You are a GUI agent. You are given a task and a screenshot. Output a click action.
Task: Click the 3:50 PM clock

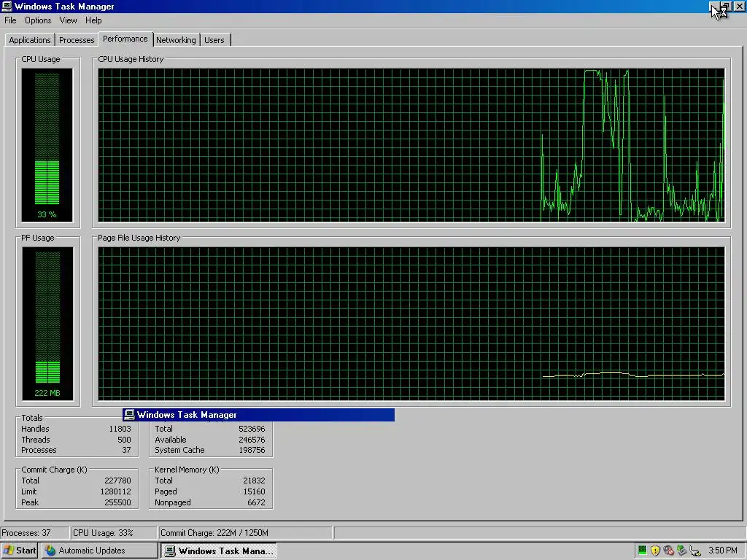[723, 551]
